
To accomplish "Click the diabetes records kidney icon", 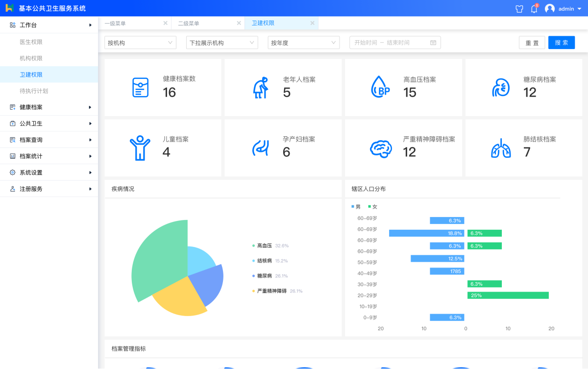I will (x=500, y=87).
